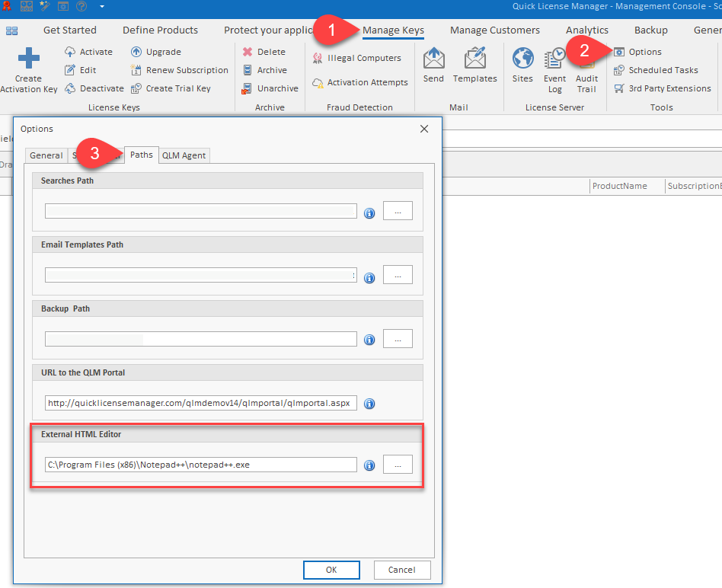The width and height of the screenshot is (722, 588).
Task: Open Scheduled Tasks tool
Action: (657, 70)
